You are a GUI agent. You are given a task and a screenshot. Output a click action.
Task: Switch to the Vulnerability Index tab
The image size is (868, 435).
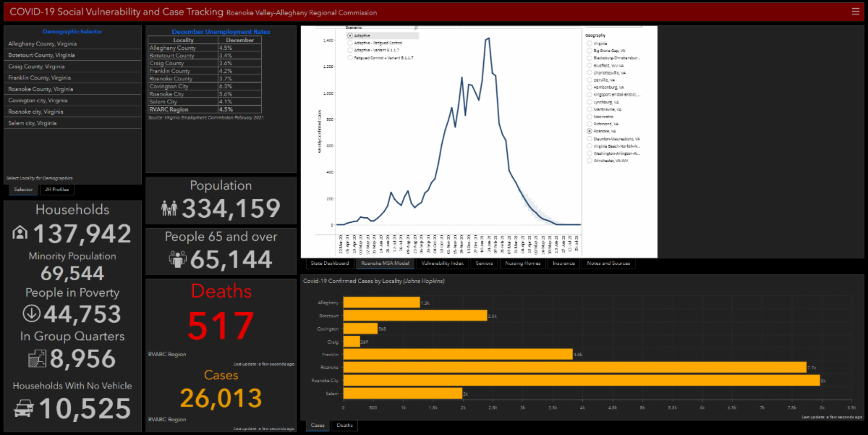(x=441, y=263)
